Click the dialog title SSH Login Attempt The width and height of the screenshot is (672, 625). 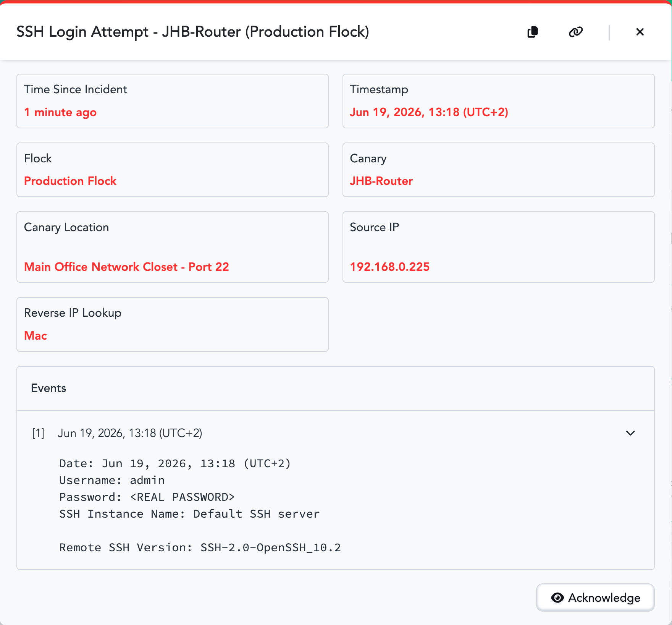coord(193,32)
